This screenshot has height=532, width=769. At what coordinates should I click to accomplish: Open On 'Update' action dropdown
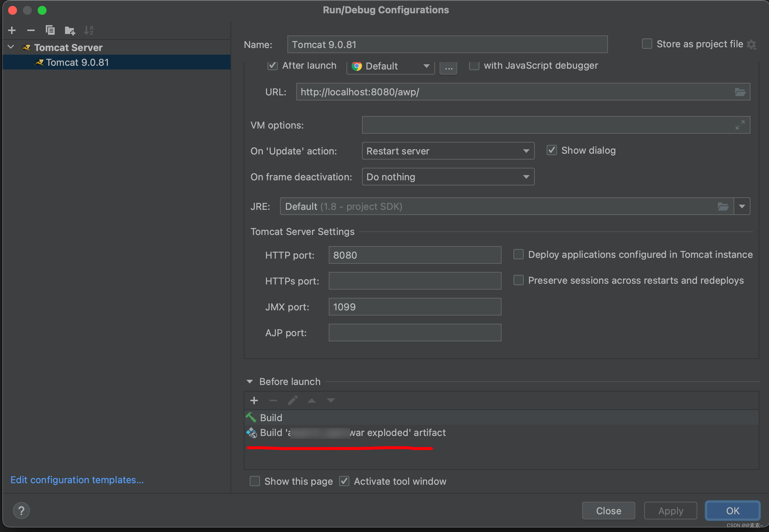[x=448, y=151]
